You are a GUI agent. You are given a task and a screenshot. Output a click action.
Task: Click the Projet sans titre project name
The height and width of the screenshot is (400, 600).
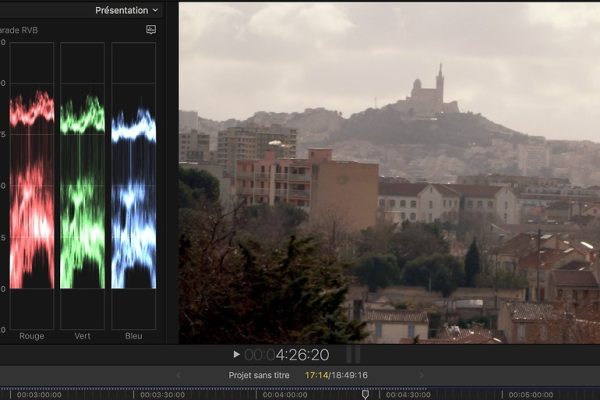tap(258, 376)
